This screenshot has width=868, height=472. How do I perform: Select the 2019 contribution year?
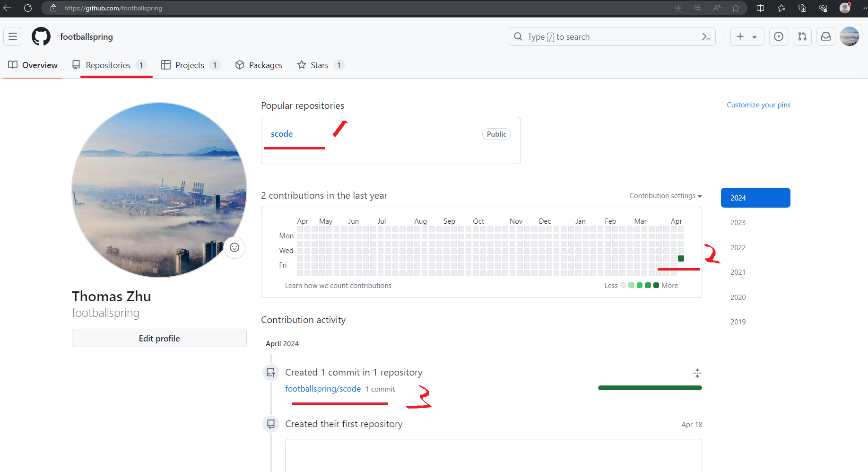click(738, 322)
